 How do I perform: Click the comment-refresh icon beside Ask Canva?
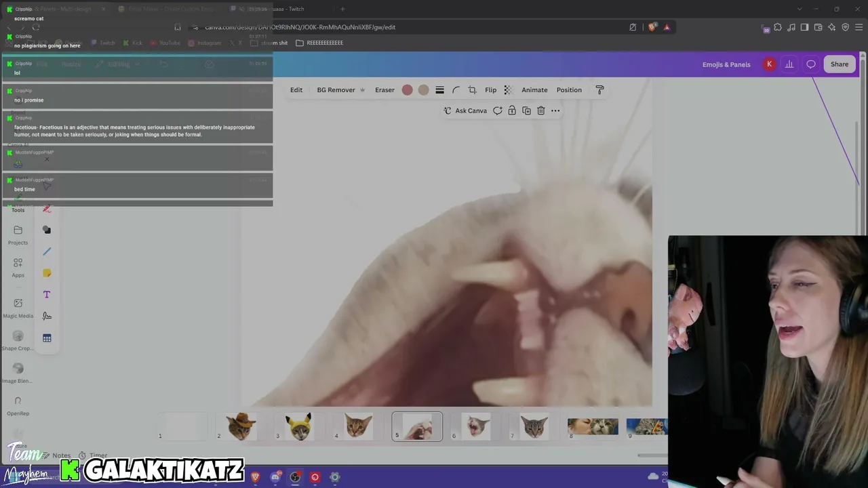click(x=498, y=110)
